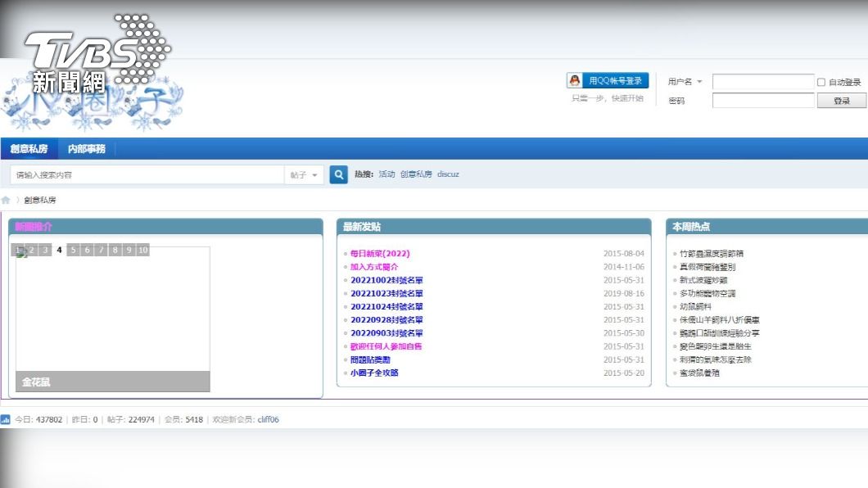The image size is (868, 488).
Task: Click the statistics chart icon in the footer
Action: tap(6, 419)
